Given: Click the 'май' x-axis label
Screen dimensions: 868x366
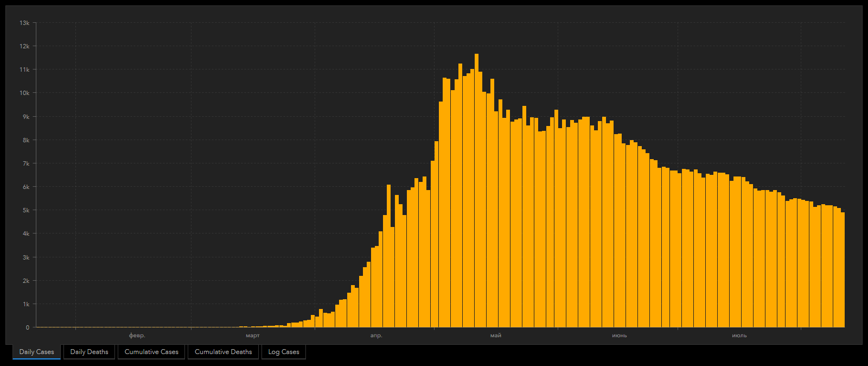Looking at the screenshot, I should click(x=496, y=336).
